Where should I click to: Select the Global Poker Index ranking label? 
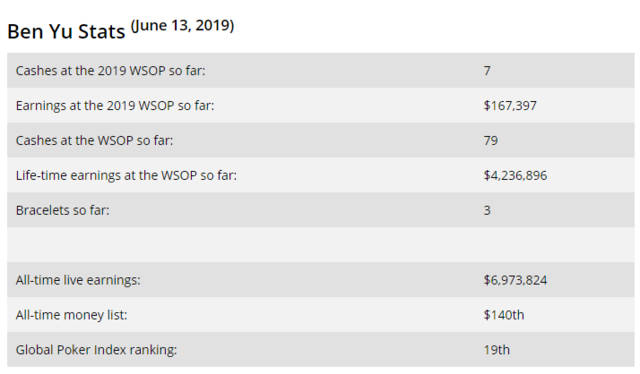pyautogui.click(x=96, y=350)
